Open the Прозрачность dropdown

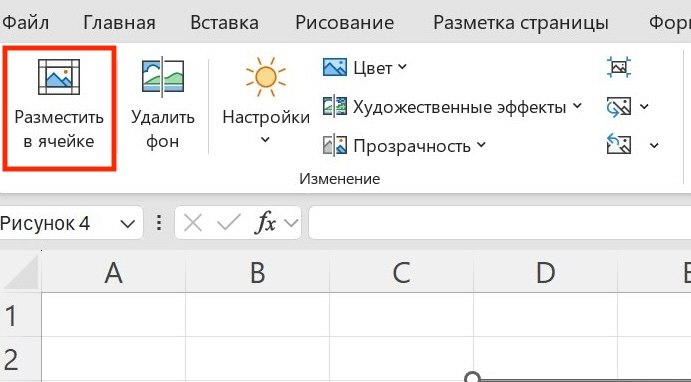(405, 146)
